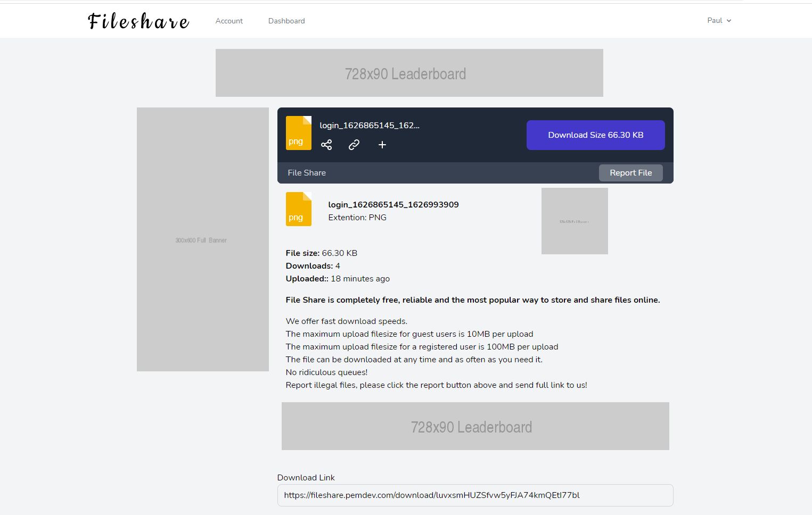Screen dimensions: 812x515
Task: Click the Fileshare logo
Action: point(138,21)
